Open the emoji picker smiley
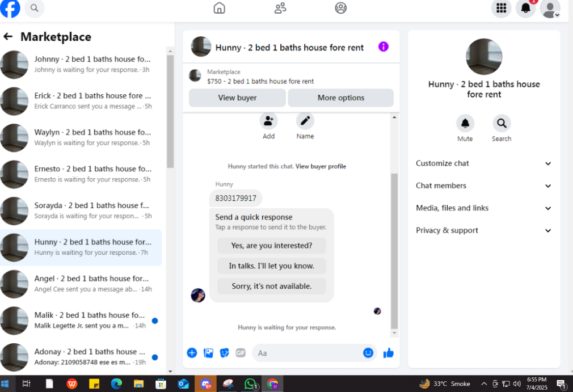Screen dimensions: 573x392 point(368,352)
